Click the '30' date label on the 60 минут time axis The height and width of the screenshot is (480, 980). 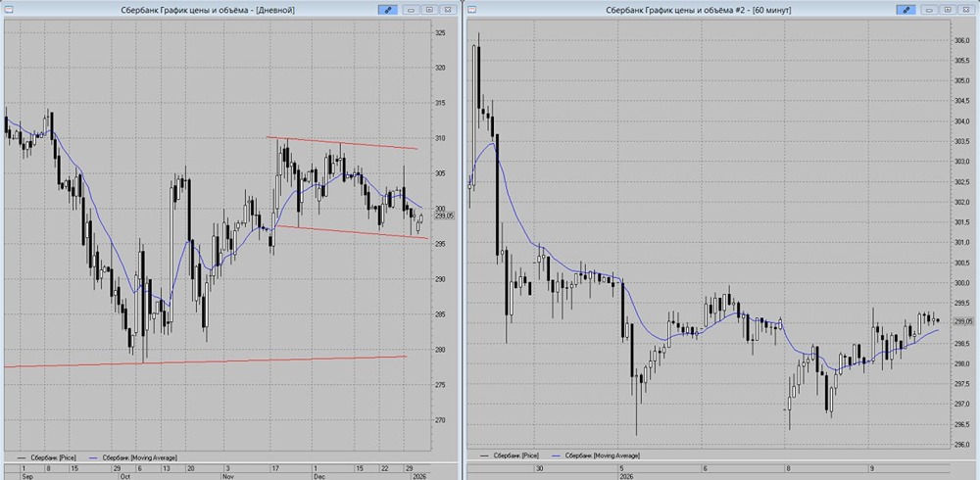click(x=539, y=467)
